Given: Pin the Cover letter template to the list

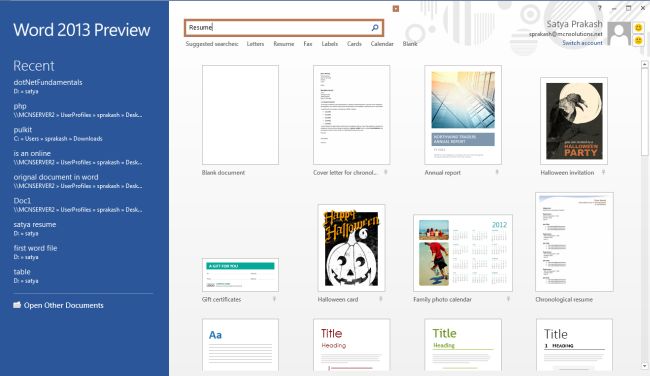Looking at the screenshot, I should 386,172.
